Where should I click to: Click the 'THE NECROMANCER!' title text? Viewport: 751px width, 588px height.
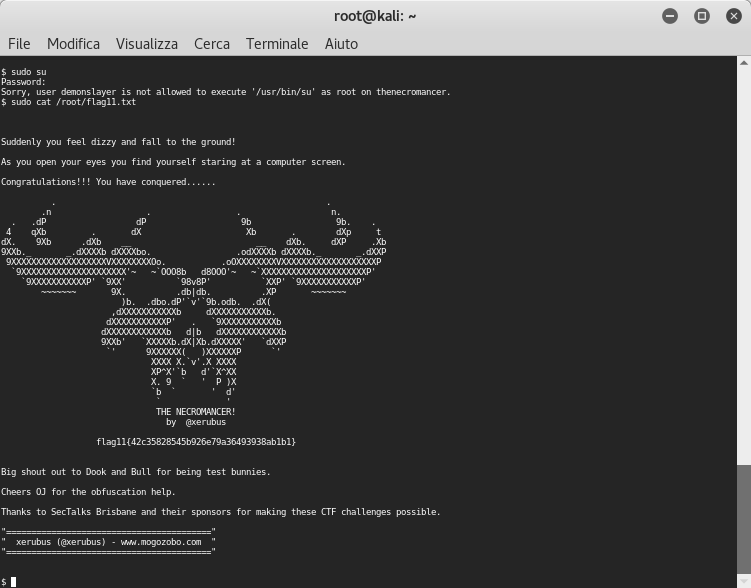pos(196,412)
